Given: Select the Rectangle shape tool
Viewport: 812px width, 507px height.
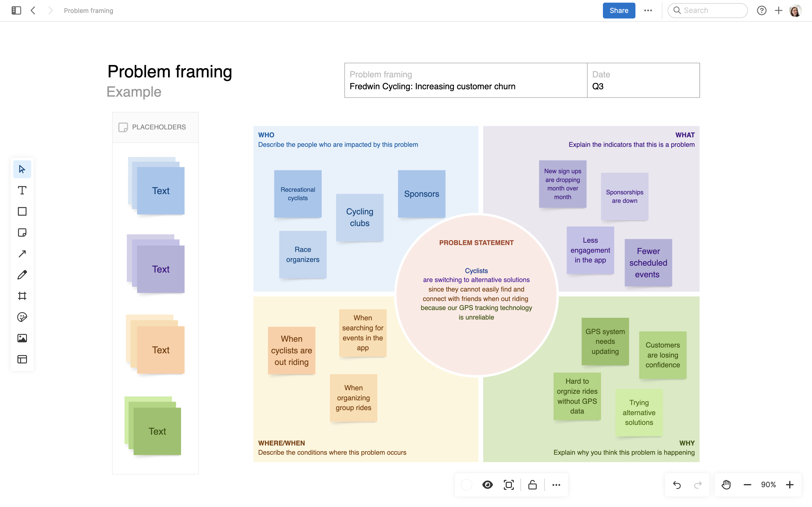Looking at the screenshot, I should pyautogui.click(x=22, y=212).
